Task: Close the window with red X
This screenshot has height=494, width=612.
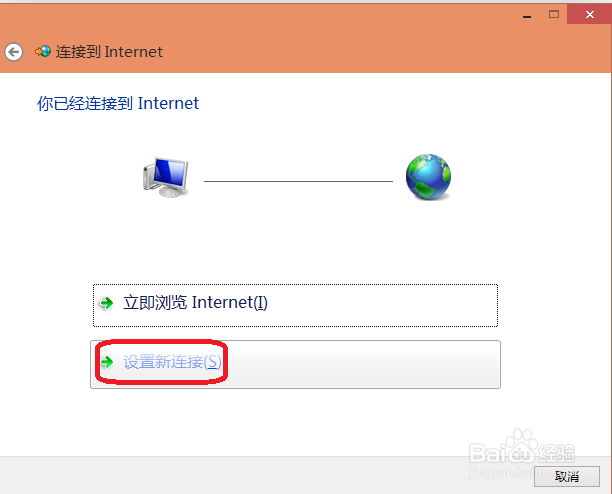Action: tap(589, 14)
